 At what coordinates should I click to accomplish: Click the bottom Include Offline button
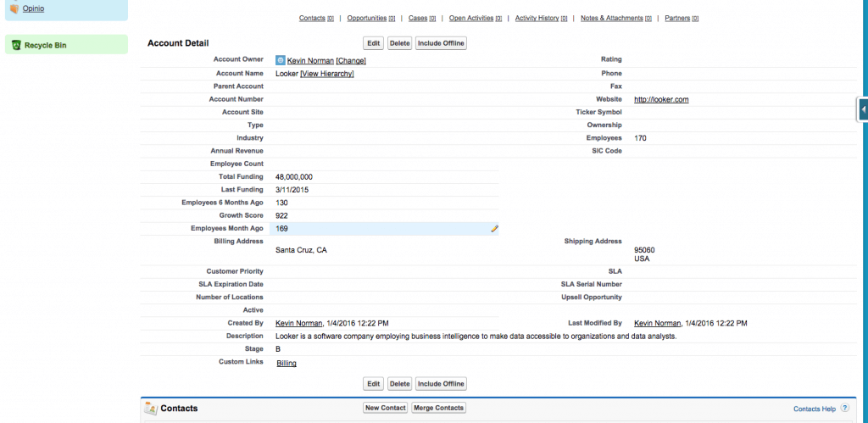tap(441, 384)
